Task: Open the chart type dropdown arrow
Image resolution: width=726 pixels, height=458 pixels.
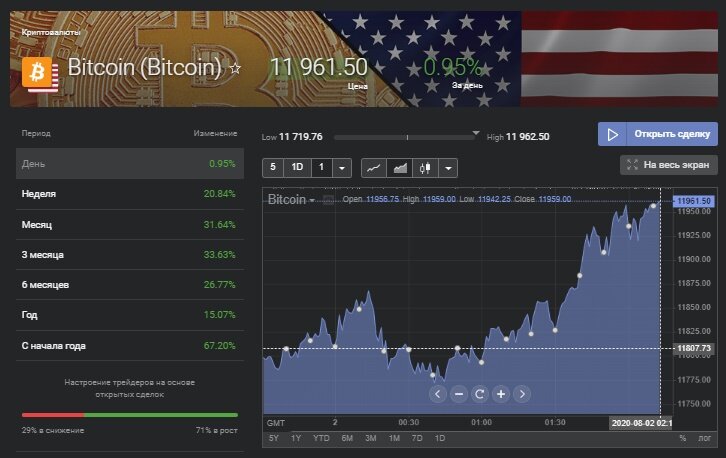Action: tap(447, 168)
